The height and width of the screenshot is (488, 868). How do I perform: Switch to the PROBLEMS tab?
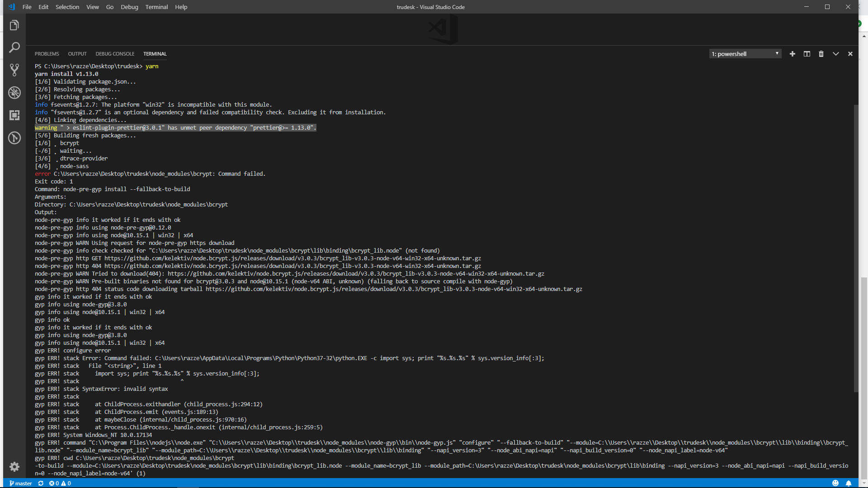47,54
